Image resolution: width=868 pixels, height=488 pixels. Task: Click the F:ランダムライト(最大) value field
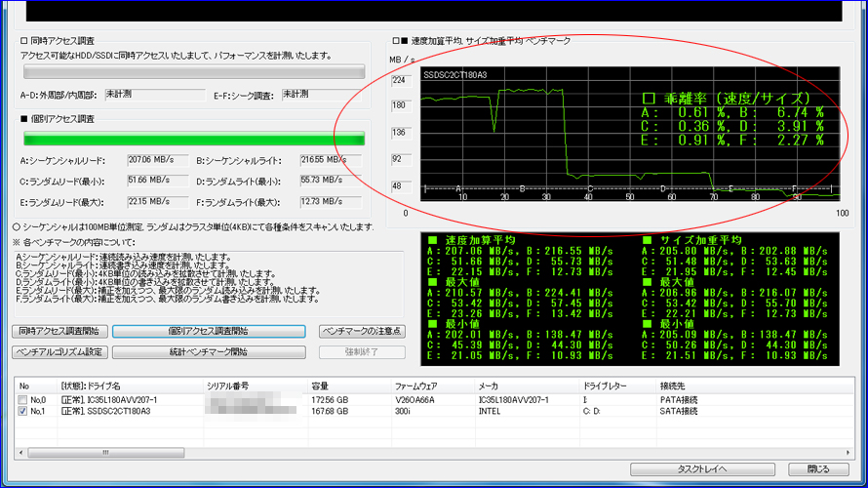(x=331, y=202)
